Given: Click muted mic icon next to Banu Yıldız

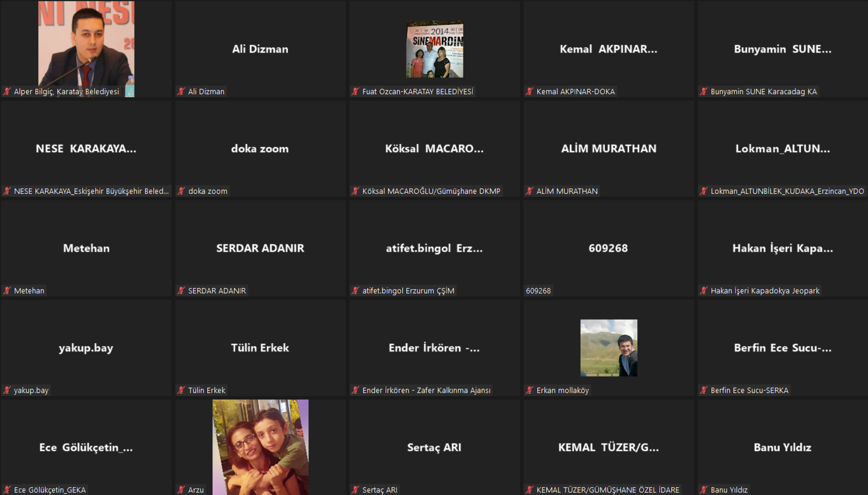Looking at the screenshot, I should [704, 490].
